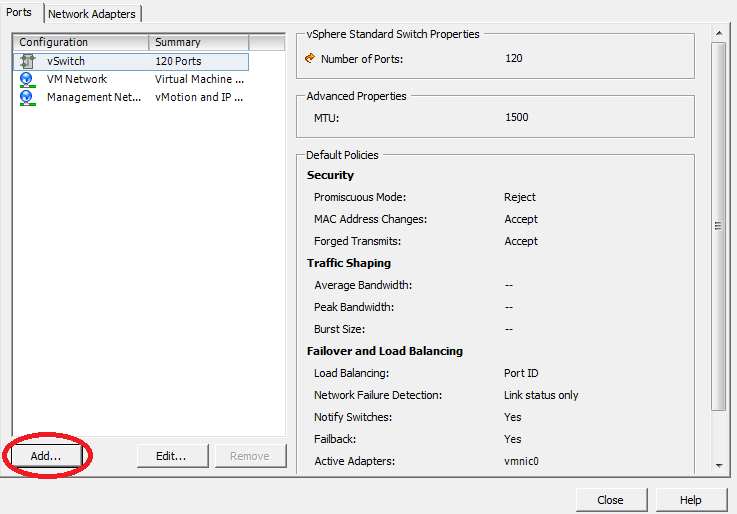This screenshot has width=737, height=514.
Task: Click the Burst Size label
Action: click(339, 329)
